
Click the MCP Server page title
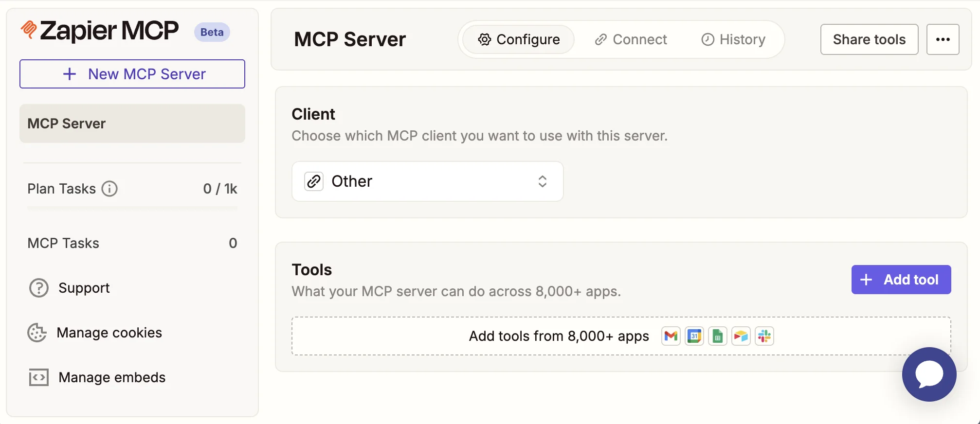tap(350, 39)
